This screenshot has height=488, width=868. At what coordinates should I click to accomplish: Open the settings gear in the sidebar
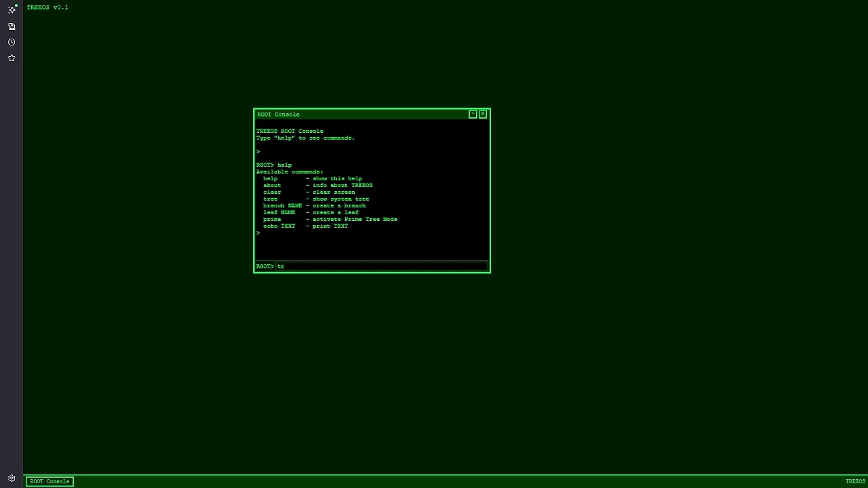12,478
